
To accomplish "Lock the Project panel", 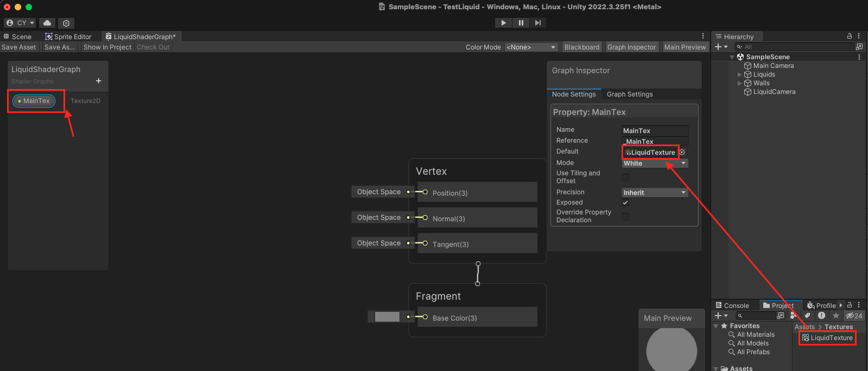I will pos(850,305).
